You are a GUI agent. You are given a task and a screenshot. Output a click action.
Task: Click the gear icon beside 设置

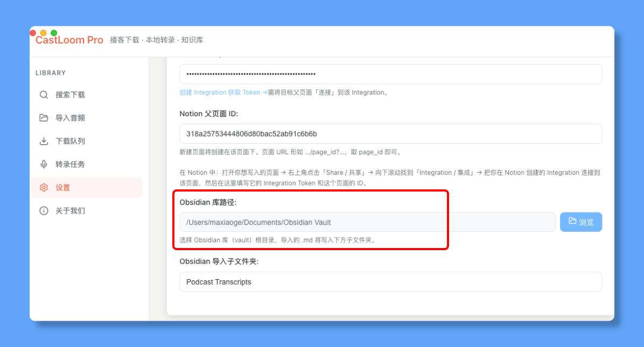pyautogui.click(x=44, y=187)
